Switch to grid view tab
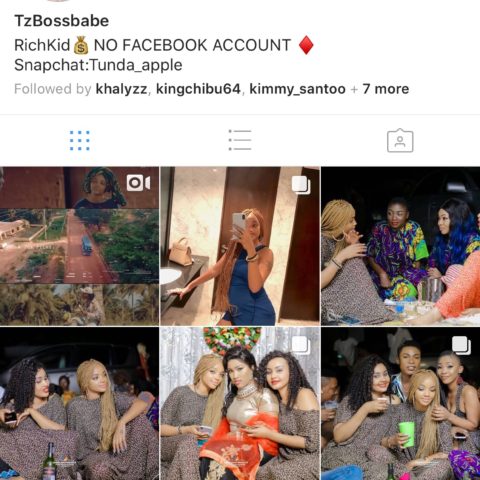Image resolution: width=480 pixels, height=480 pixels. pos(80,140)
